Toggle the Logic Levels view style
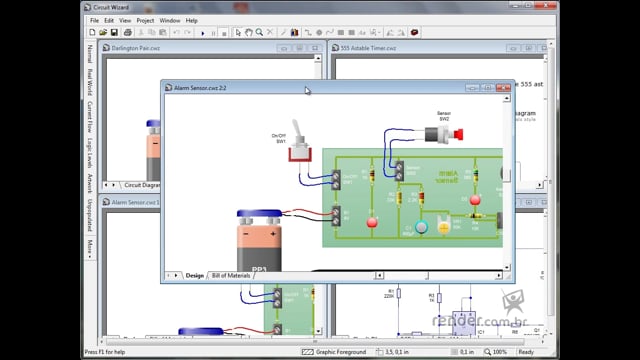 (x=90, y=153)
